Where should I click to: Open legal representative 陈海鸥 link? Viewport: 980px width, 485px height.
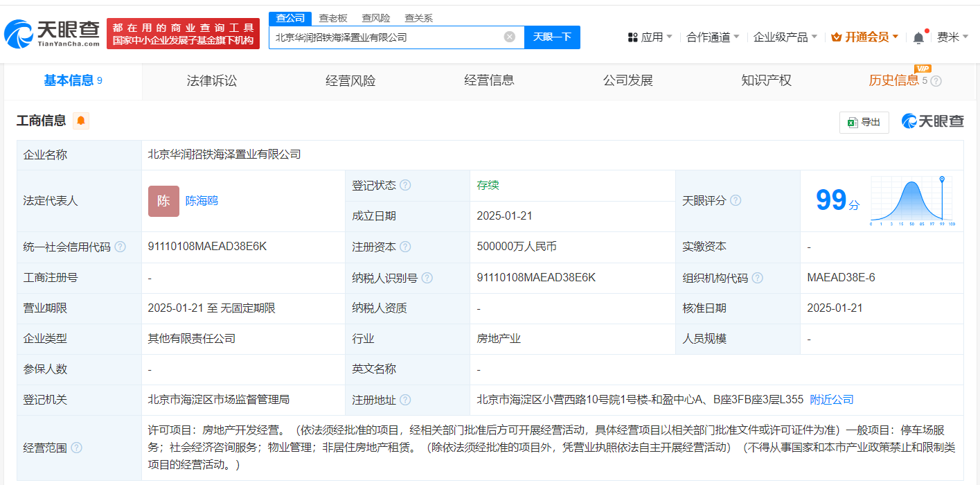point(202,201)
